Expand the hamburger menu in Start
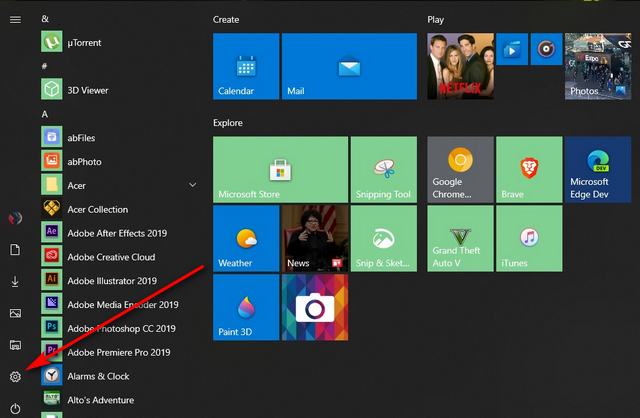 pyautogui.click(x=15, y=20)
